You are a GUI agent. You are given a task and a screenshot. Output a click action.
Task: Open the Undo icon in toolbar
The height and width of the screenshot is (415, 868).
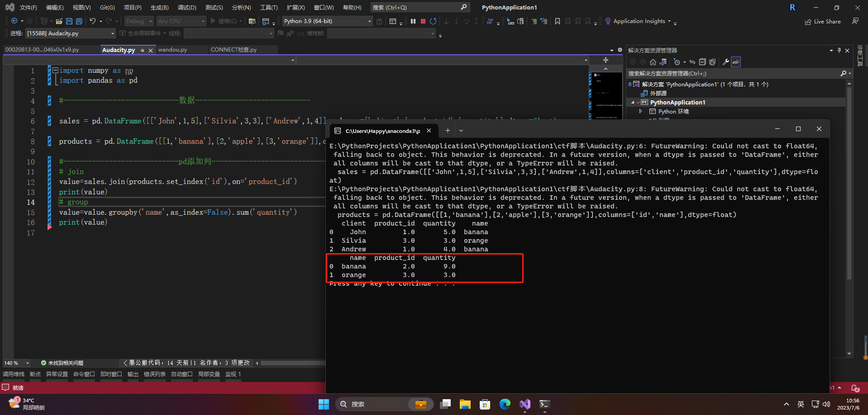(93, 21)
